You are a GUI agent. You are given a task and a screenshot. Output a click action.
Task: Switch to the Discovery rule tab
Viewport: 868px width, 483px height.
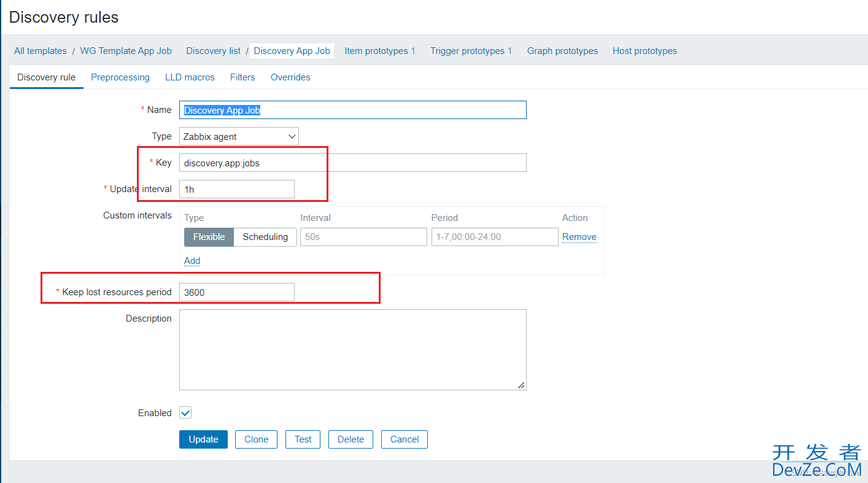click(47, 77)
